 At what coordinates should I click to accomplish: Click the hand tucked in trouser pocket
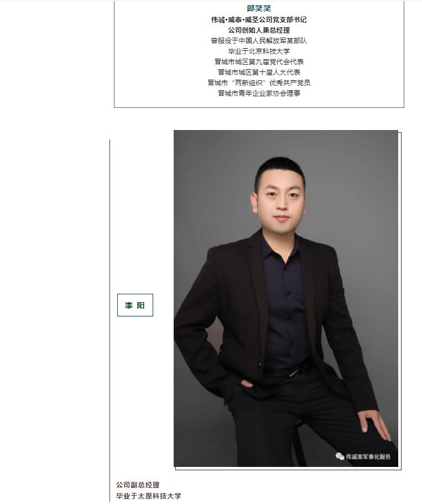tap(246, 383)
